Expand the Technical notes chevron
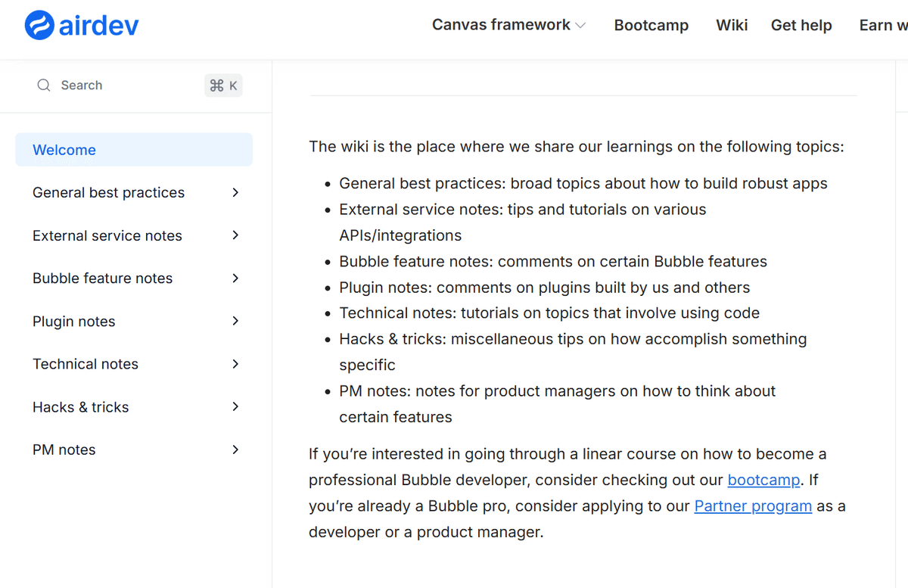This screenshot has height=588, width=908. (235, 364)
